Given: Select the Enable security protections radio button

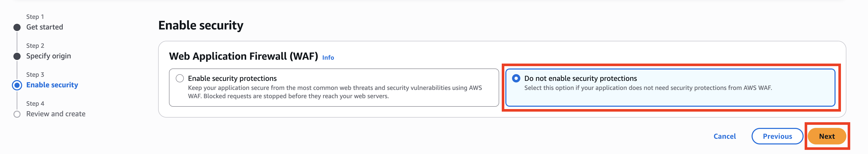Looking at the screenshot, I should [180, 78].
